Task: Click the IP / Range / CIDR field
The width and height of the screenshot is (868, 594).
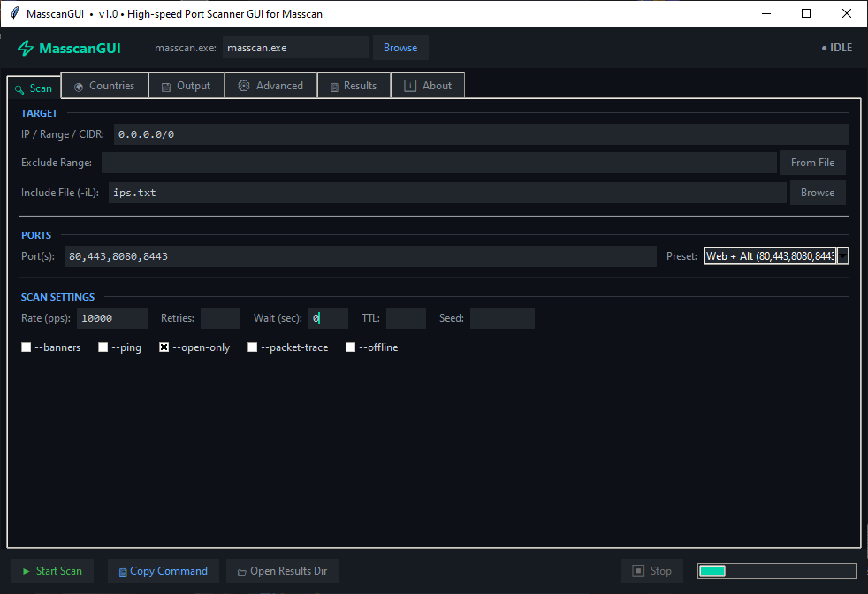Action: point(481,134)
